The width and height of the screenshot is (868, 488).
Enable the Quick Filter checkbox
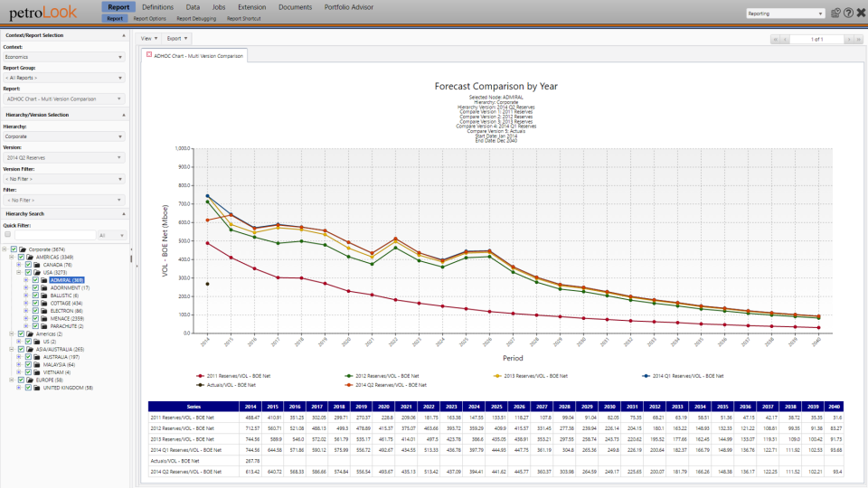(7, 234)
